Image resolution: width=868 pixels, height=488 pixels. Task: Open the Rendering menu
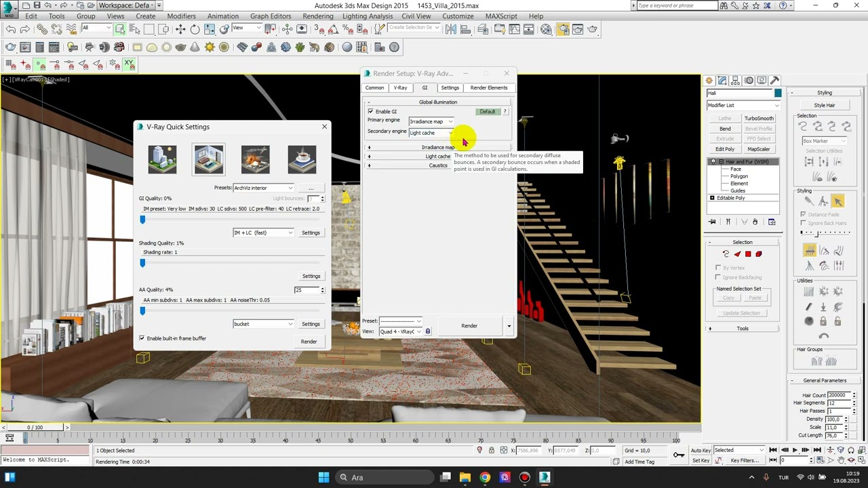(318, 16)
